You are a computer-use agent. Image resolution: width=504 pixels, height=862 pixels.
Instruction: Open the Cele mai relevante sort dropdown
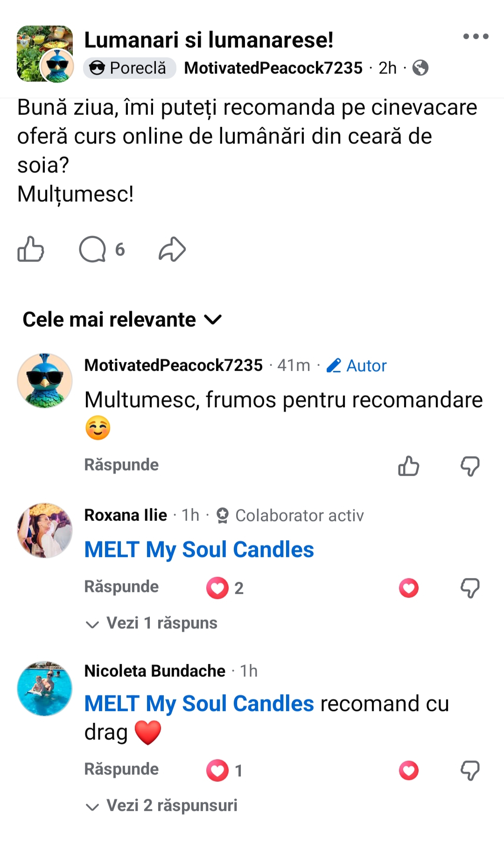coord(122,320)
